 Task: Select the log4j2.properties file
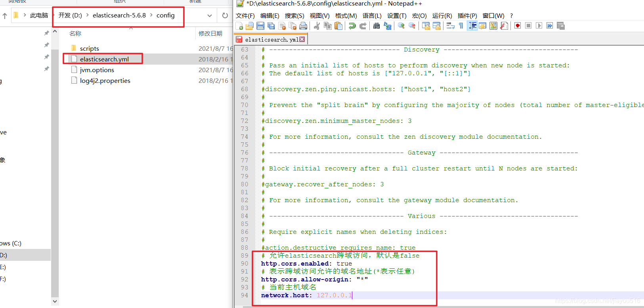[x=105, y=80]
